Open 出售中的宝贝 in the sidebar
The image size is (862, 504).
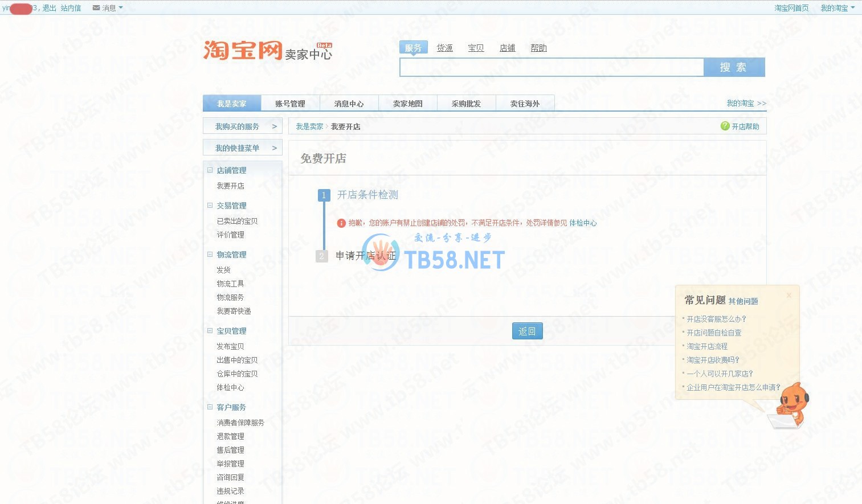[x=237, y=360]
